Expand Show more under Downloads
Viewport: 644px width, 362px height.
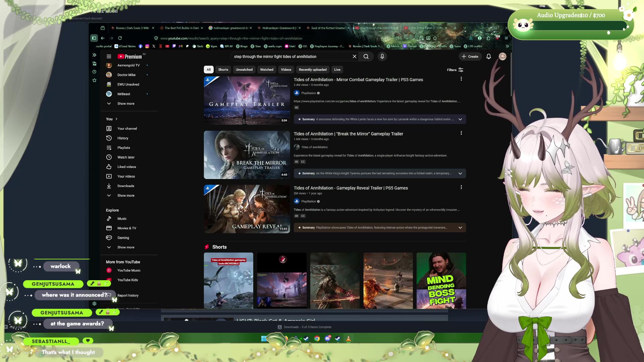[126, 195]
